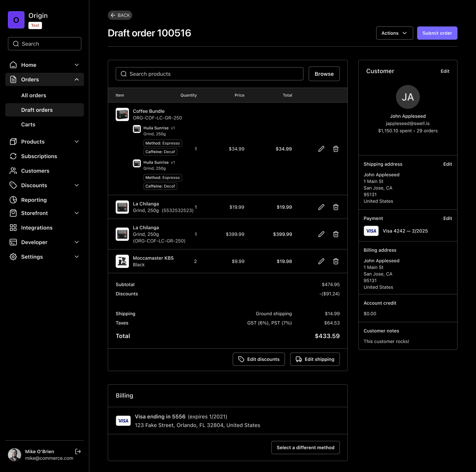Click the Origin Test badge

point(35,25)
